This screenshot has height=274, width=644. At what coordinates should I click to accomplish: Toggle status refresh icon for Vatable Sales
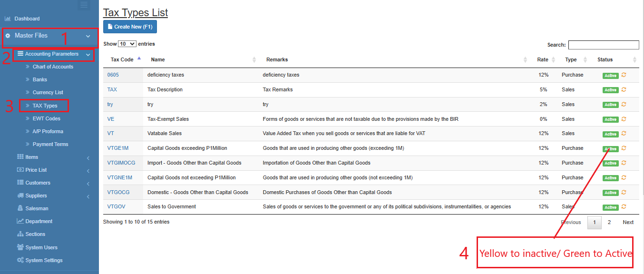(624, 134)
